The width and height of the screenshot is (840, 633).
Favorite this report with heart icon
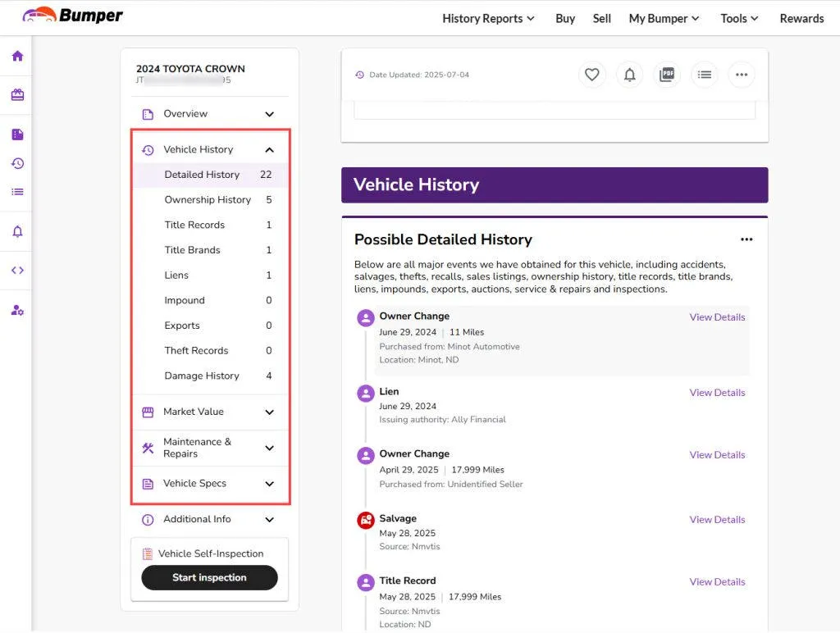point(592,75)
